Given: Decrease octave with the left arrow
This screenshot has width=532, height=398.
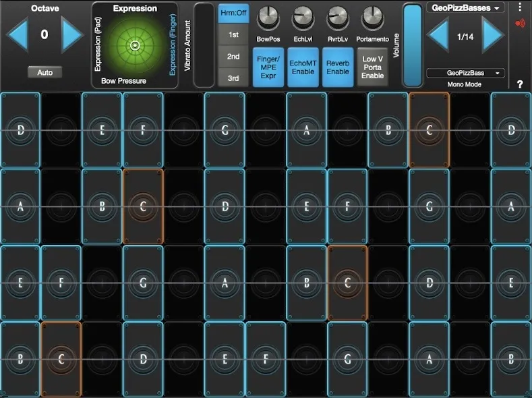Looking at the screenshot, I should click(18, 35).
